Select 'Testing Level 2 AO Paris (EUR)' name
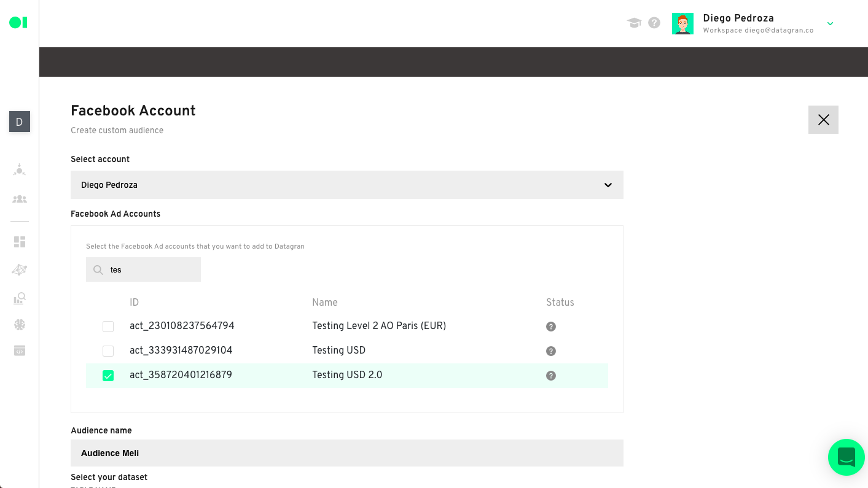The image size is (868, 488). click(379, 326)
